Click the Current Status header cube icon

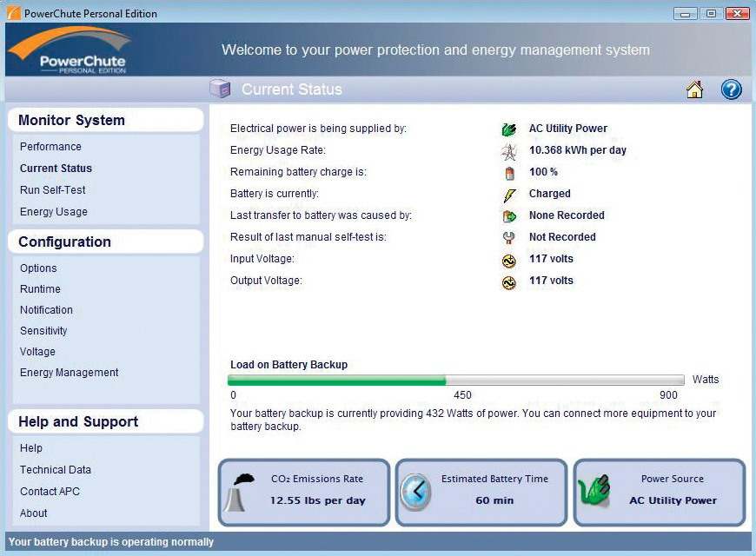click(221, 89)
